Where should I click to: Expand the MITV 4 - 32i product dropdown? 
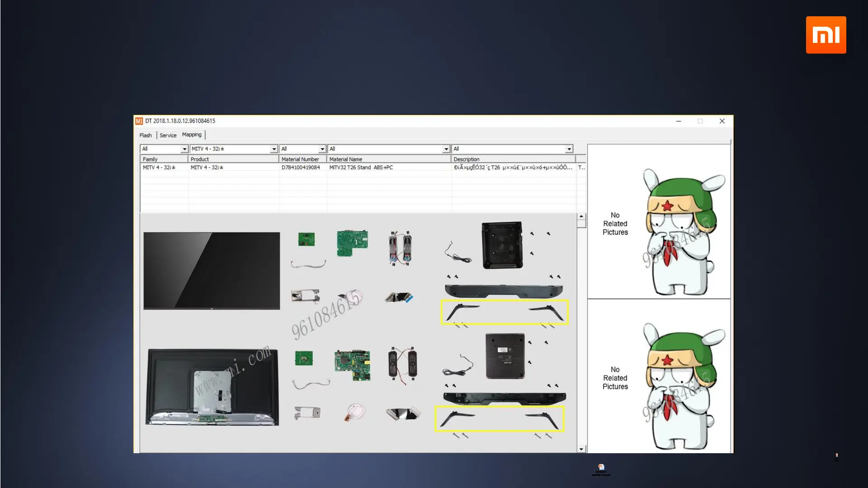click(274, 149)
